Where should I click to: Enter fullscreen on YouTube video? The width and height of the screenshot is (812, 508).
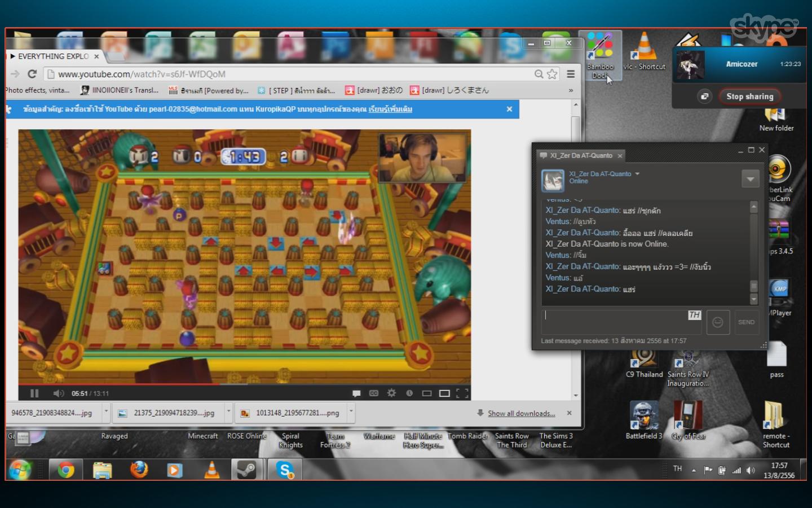[462, 393]
